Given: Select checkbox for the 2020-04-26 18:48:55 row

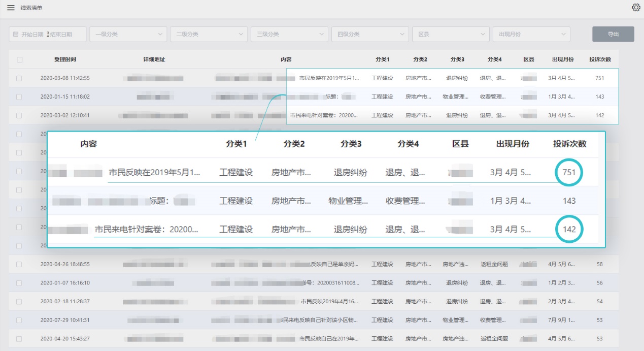Looking at the screenshot, I should coord(19,264).
